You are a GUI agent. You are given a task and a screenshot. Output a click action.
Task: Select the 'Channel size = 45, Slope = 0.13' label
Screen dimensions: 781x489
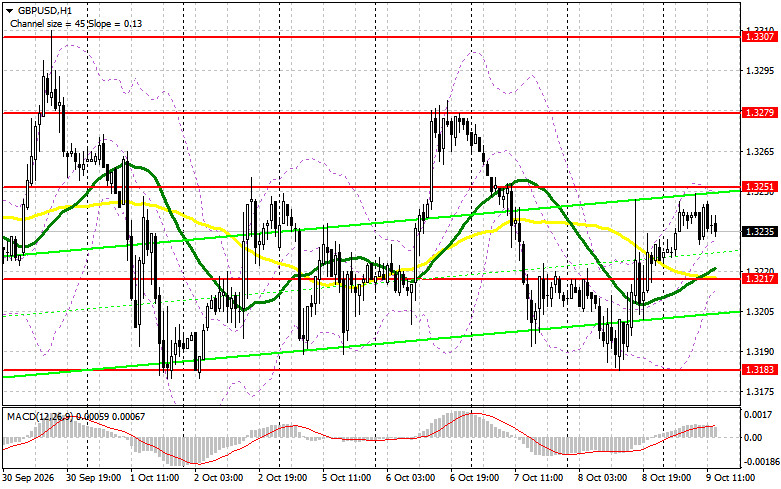click(x=76, y=23)
